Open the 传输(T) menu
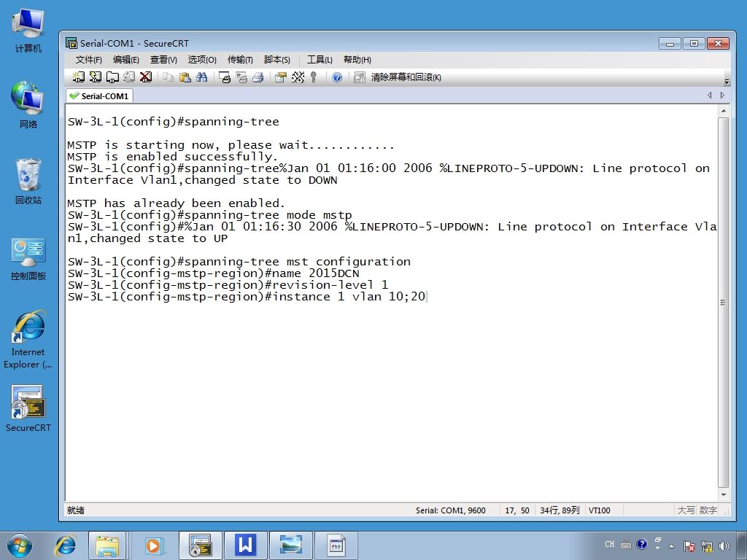Screen dimensions: 747x560 click(x=240, y=60)
